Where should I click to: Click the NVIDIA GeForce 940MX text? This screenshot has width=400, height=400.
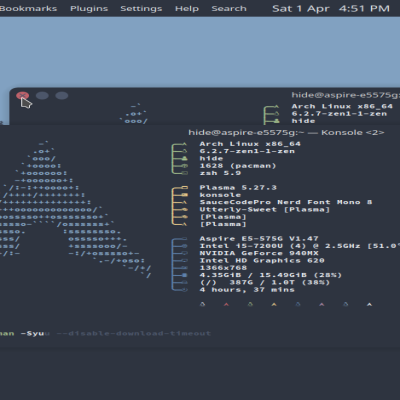259,253
